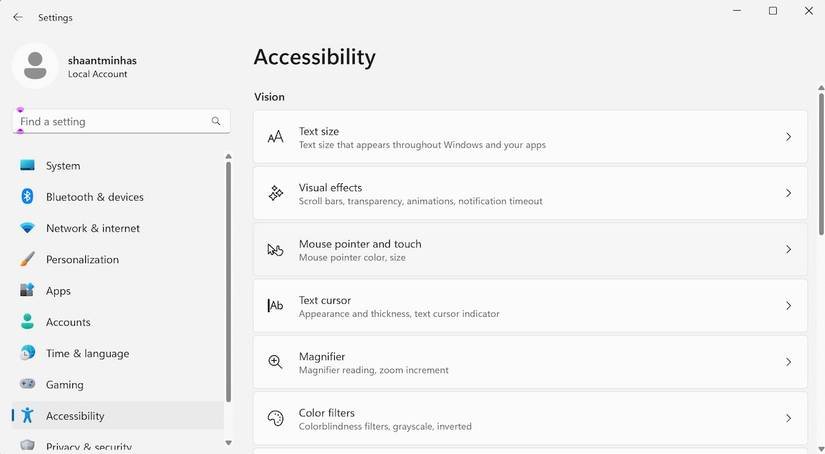Expand Text cursor settings chevron

click(788, 306)
